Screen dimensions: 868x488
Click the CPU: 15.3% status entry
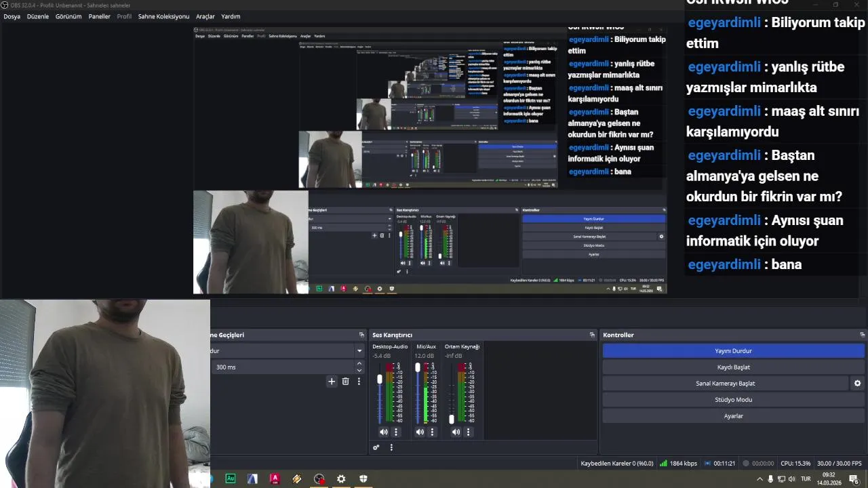pyautogui.click(x=795, y=464)
